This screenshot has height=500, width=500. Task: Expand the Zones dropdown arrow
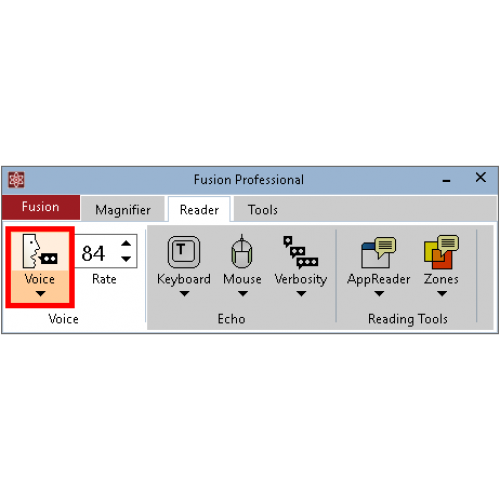pos(442,294)
